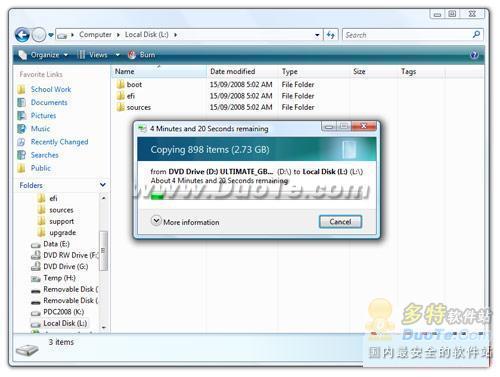Screen dimensions: 500x377
Task: Select DVD RW Drive (F:) in tree
Action: [x=71, y=255]
